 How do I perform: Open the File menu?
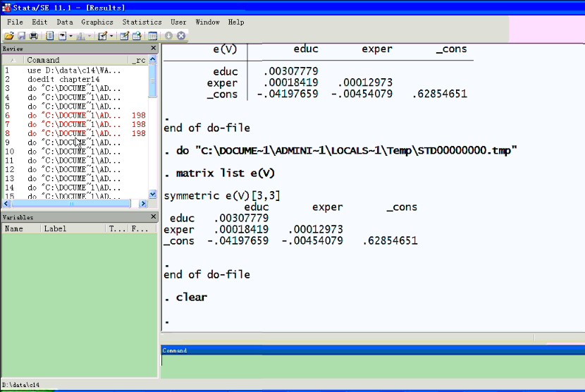(15, 22)
